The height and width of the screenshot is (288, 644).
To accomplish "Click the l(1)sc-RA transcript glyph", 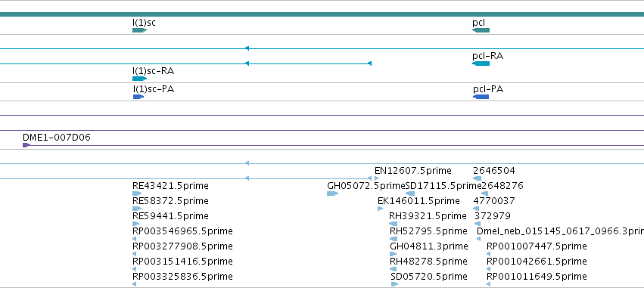I will tap(140, 79).
